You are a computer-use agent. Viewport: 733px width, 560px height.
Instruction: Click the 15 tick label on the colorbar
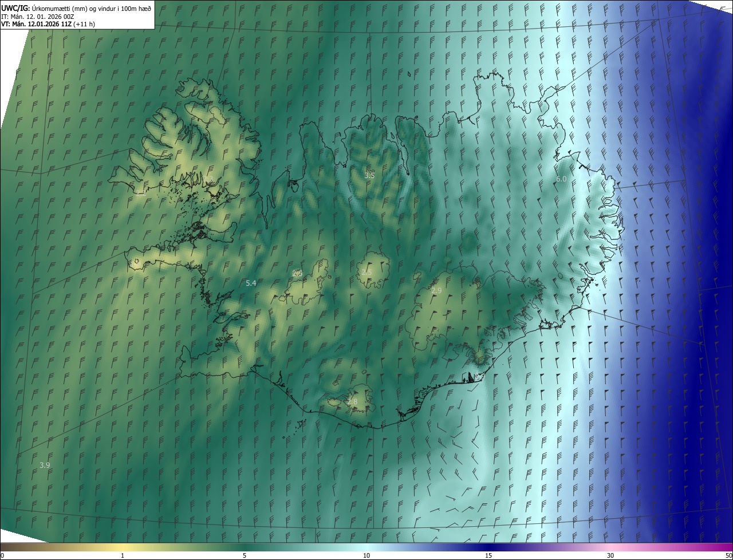[488, 555]
